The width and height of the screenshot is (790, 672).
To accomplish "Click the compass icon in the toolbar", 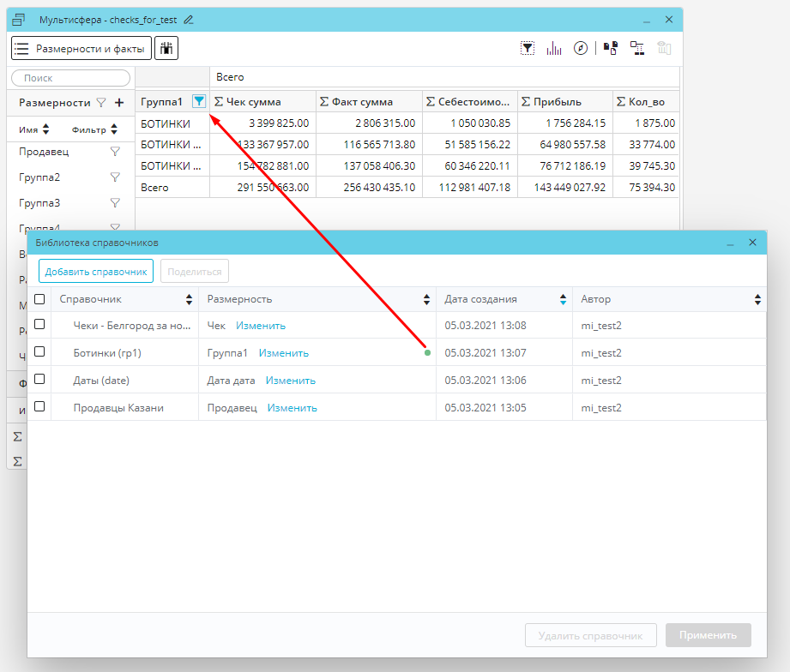I will click(x=581, y=48).
